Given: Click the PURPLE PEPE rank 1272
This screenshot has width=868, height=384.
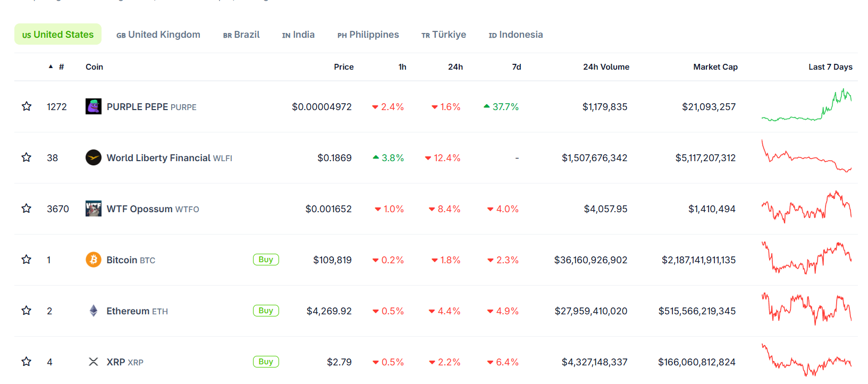Looking at the screenshot, I should 57,107.
